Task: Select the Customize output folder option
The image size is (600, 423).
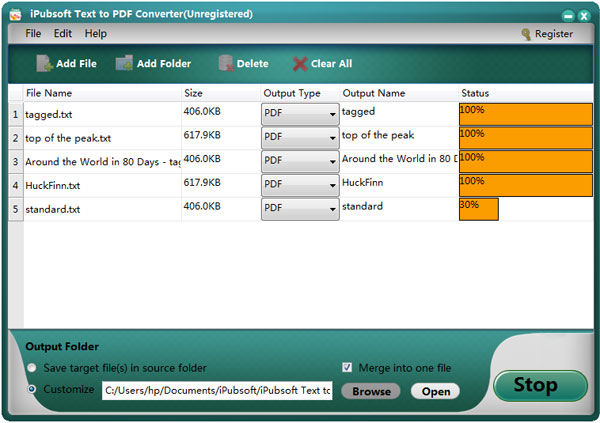Action: click(33, 389)
